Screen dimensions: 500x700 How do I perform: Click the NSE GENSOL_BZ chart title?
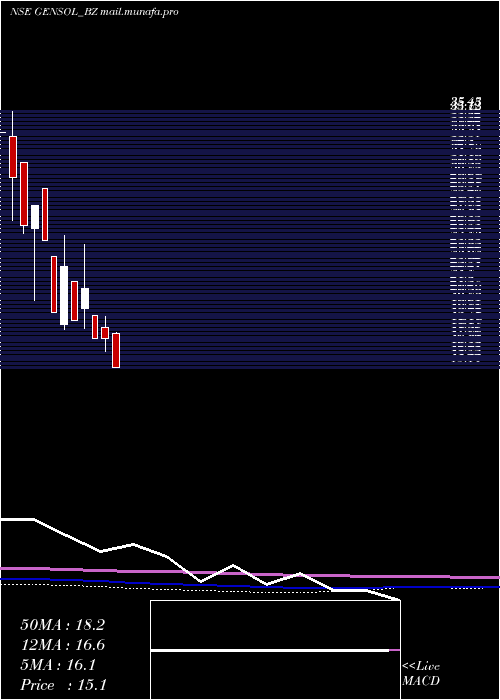click(x=94, y=12)
